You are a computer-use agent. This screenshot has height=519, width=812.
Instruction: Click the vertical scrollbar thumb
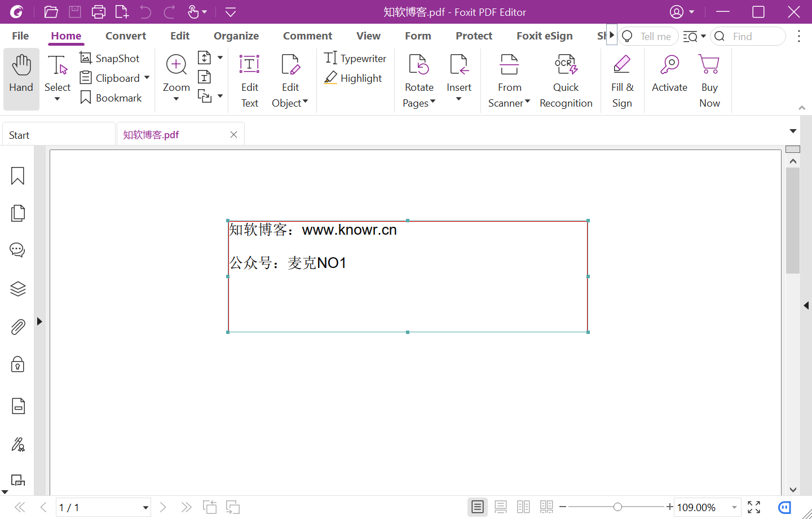pos(793,220)
